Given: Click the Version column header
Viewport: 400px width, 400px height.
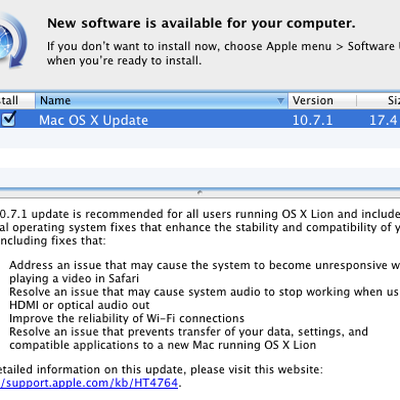Looking at the screenshot, I should click(322, 100).
